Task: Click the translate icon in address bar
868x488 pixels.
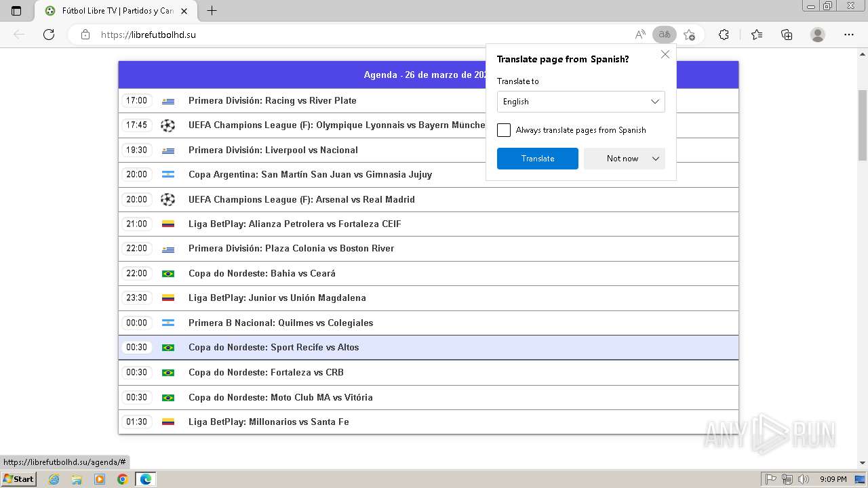Action: tap(665, 35)
